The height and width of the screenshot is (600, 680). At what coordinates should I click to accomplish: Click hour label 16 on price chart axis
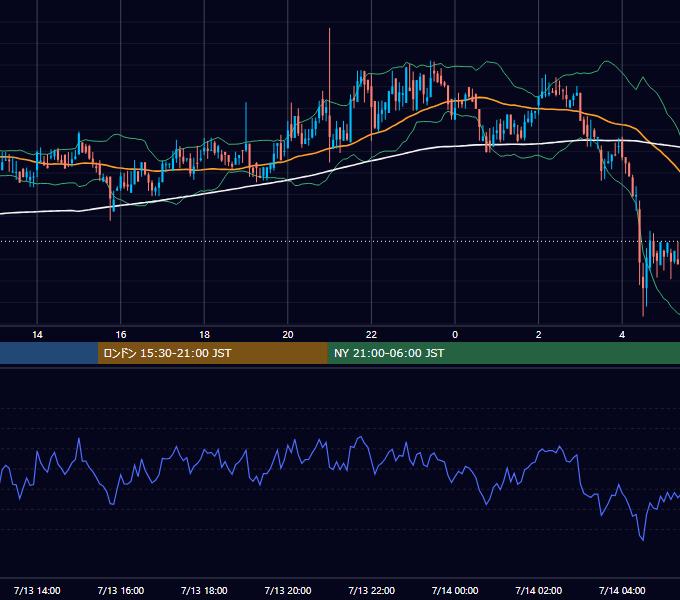pyautogui.click(x=121, y=335)
